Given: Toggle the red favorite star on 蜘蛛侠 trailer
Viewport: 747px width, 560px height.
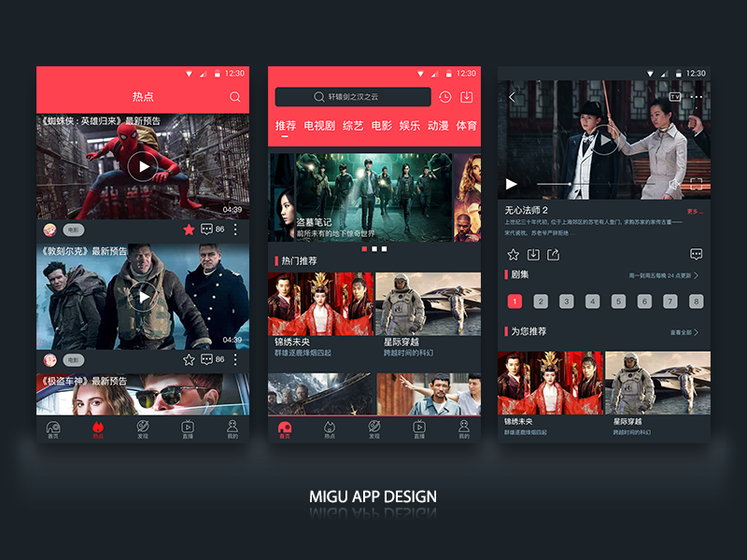Looking at the screenshot, I should pyautogui.click(x=190, y=228).
